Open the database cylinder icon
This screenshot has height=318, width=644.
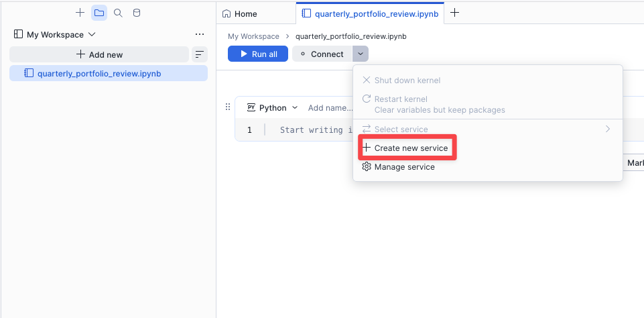tap(137, 13)
